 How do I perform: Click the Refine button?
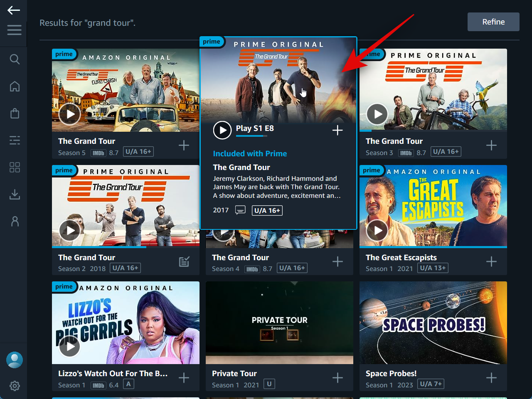pos(493,22)
